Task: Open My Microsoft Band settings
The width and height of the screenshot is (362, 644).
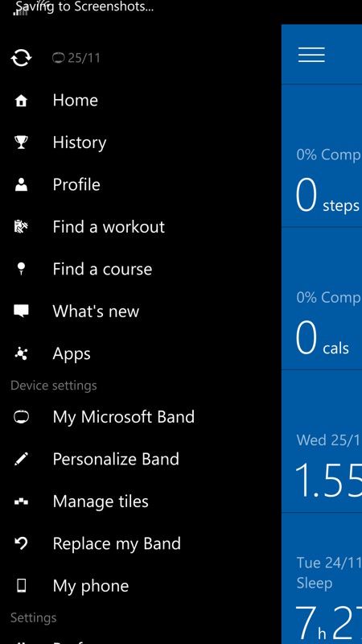Action: pos(124,417)
